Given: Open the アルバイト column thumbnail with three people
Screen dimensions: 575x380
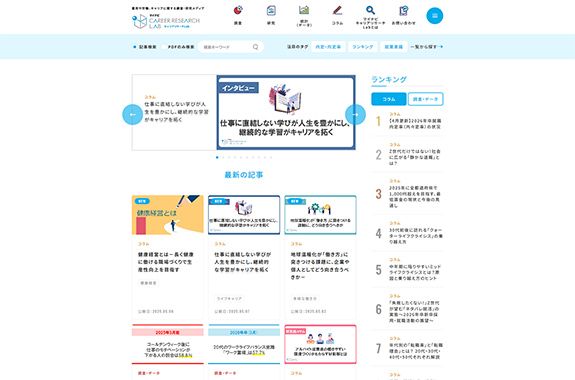Looking at the screenshot, I should pos(320,344).
